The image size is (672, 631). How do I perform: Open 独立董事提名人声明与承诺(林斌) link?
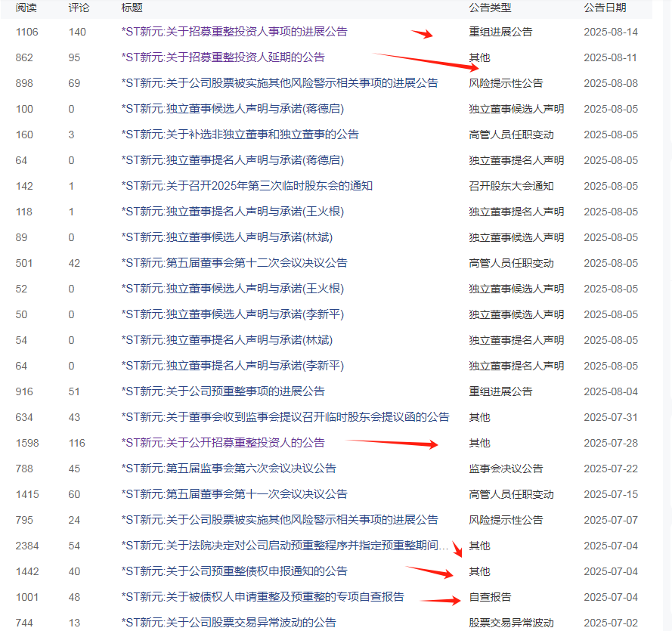[227, 340]
